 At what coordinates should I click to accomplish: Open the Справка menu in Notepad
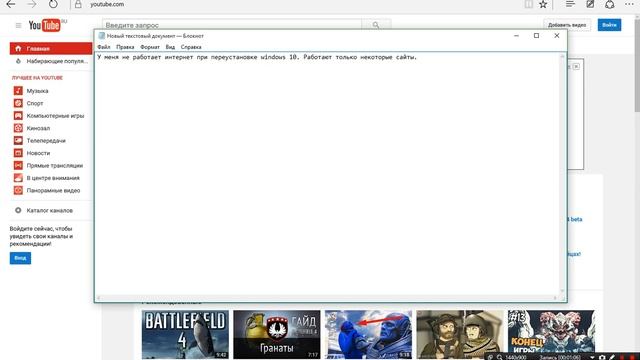[191, 47]
